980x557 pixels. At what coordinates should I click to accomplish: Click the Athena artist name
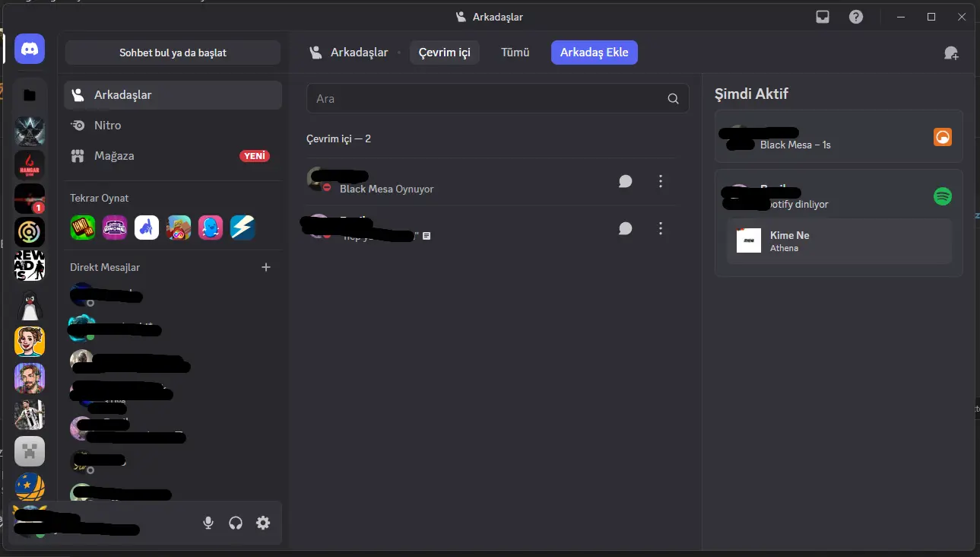784,248
